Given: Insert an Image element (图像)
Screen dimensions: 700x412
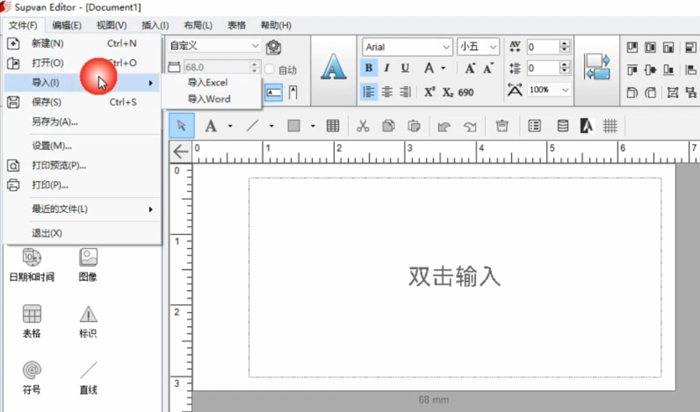Looking at the screenshot, I should tap(88, 265).
